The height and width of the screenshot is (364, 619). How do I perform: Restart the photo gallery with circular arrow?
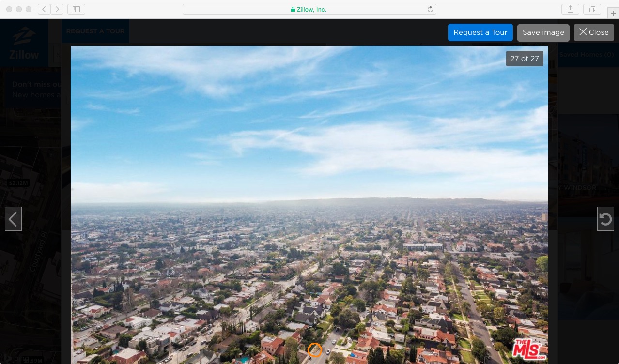[605, 219]
